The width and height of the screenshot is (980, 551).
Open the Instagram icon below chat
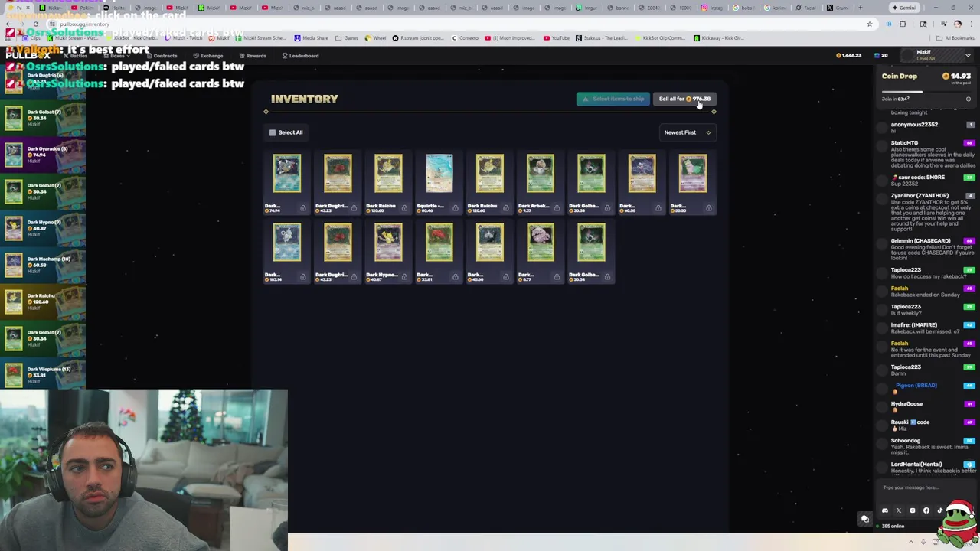click(913, 510)
